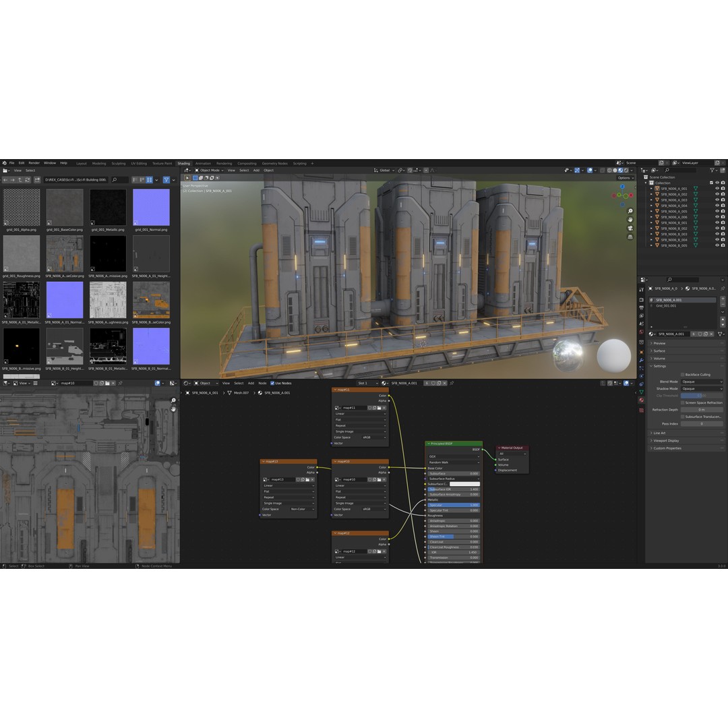
Task: Hide SFB_N006_B_002 in viewport via eye icon
Action: pyautogui.click(x=717, y=228)
